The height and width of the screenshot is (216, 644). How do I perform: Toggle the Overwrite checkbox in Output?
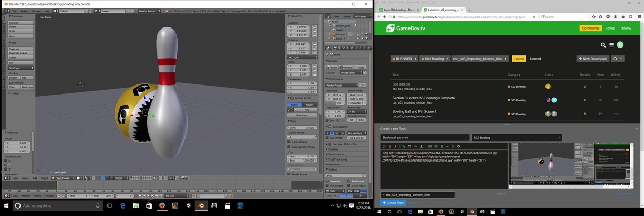327,181
